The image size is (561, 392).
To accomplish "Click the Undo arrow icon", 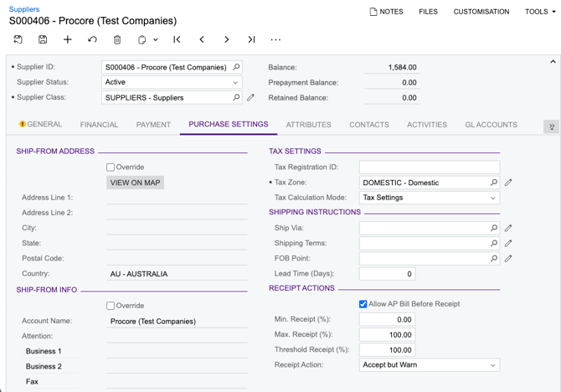I will coord(92,39).
